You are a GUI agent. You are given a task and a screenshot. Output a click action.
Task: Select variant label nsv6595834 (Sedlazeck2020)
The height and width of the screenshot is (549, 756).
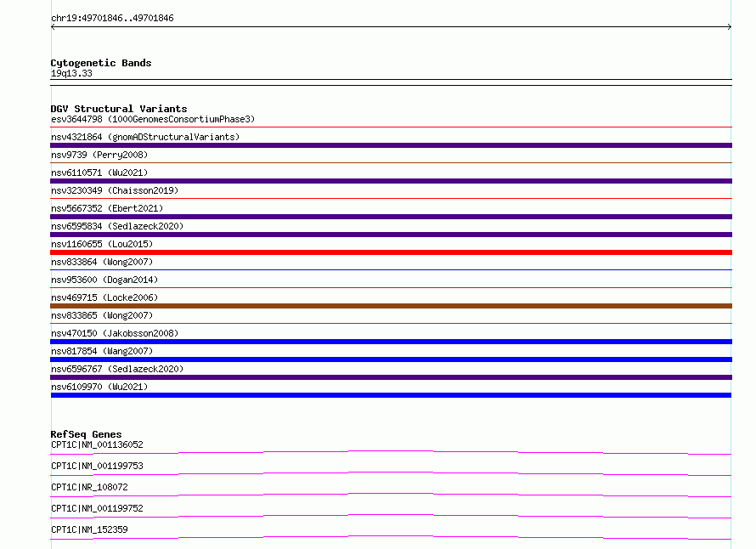coord(117,226)
